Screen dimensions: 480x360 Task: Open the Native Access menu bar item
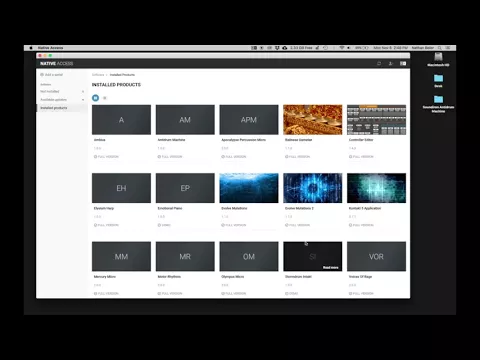(50, 48)
